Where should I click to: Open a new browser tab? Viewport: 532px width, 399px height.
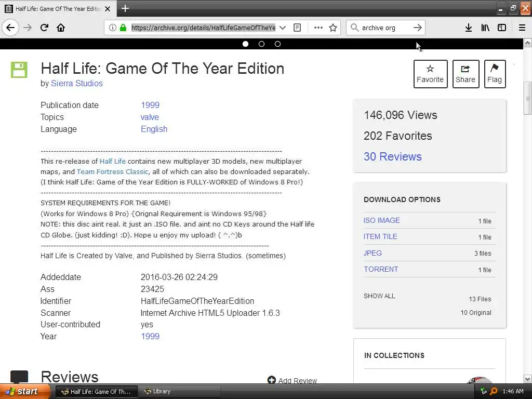pos(125,8)
